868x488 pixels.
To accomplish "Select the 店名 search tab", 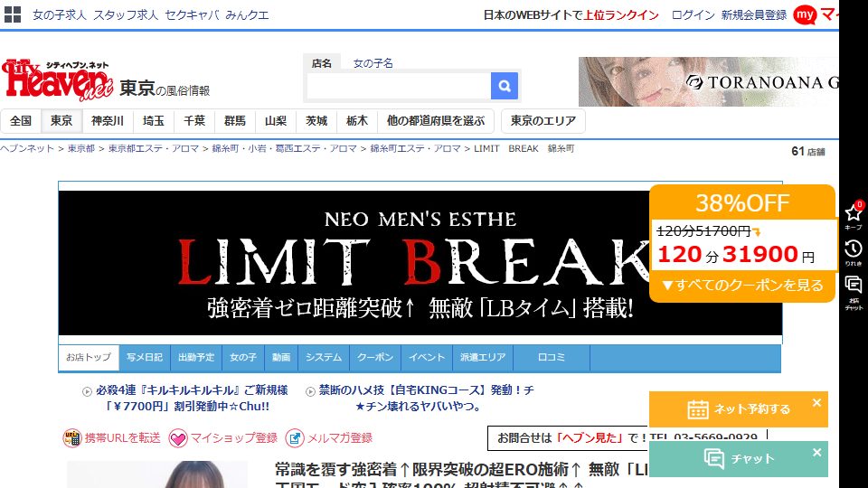I will click(x=321, y=63).
